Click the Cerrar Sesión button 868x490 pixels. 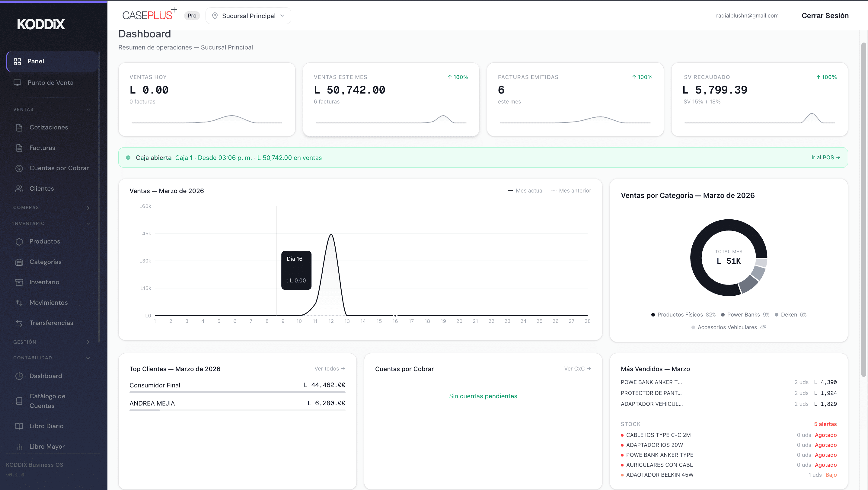(825, 16)
